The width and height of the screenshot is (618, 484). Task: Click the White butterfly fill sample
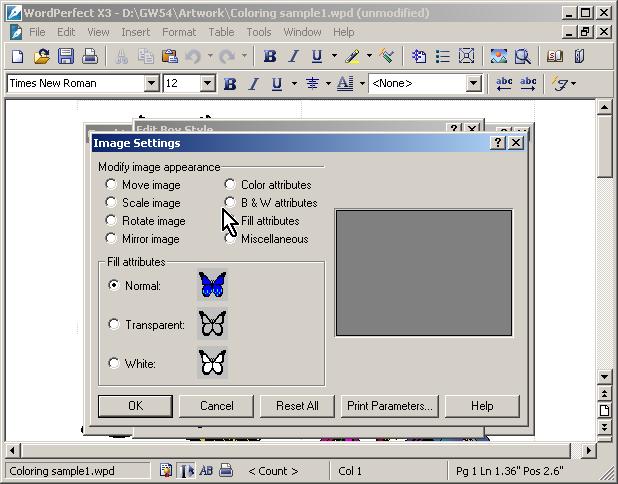[212, 363]
